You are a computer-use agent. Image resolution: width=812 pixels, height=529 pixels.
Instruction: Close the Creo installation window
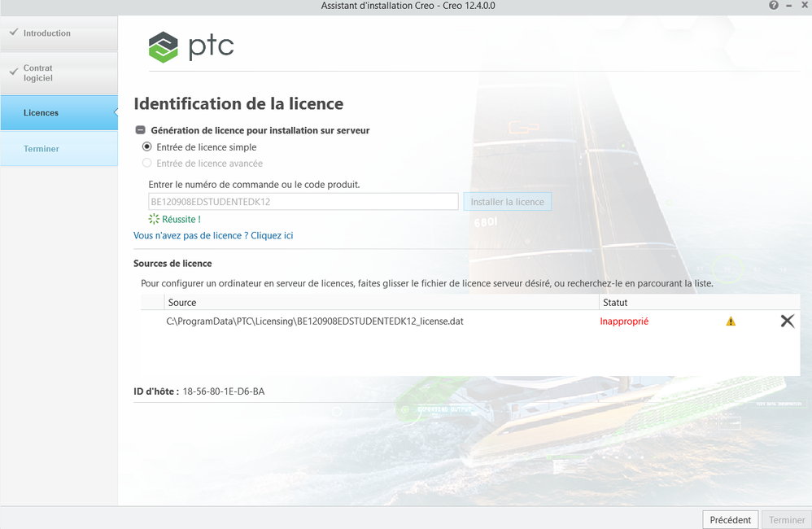[805, 5]
